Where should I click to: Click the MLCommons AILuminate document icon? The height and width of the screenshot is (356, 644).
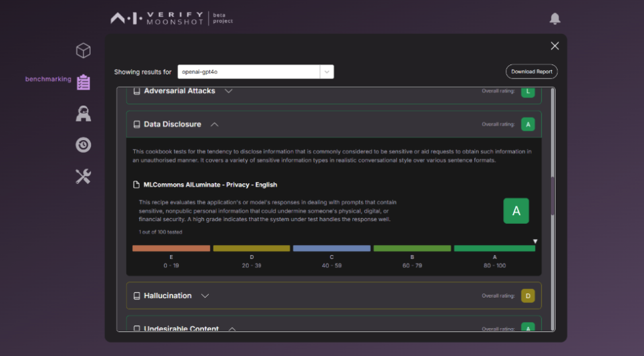point(136,185)
